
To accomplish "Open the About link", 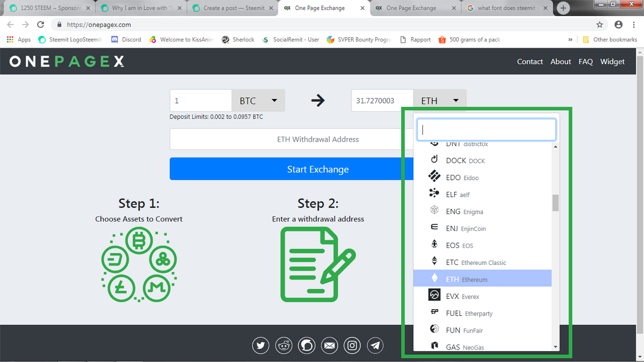I will (561, 62).
